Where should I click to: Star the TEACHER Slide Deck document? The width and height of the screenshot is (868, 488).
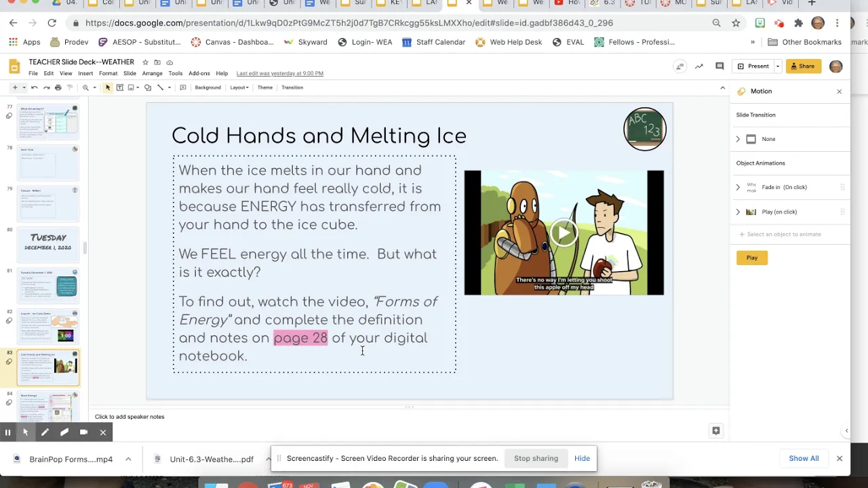pos(145,62)
